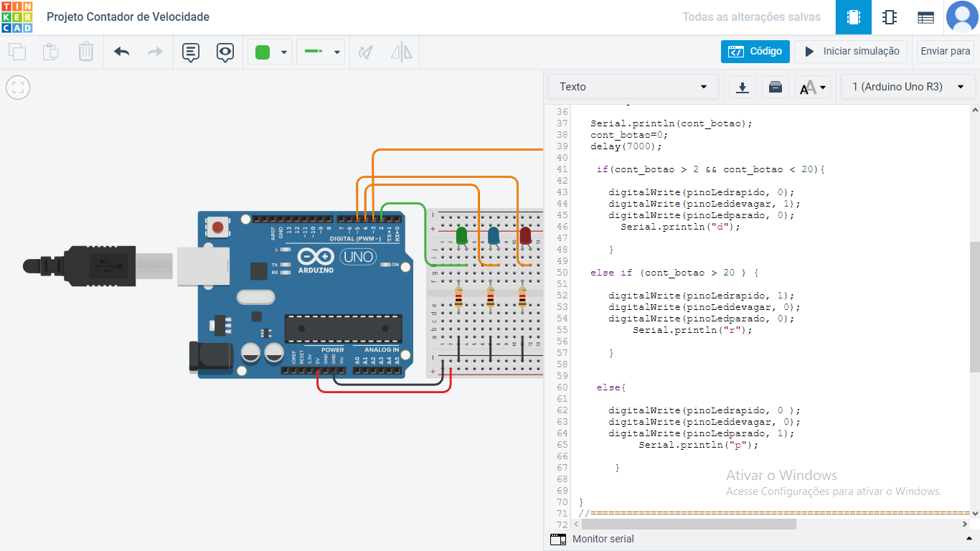Click the Tinkercad logo

pos(17,17)
